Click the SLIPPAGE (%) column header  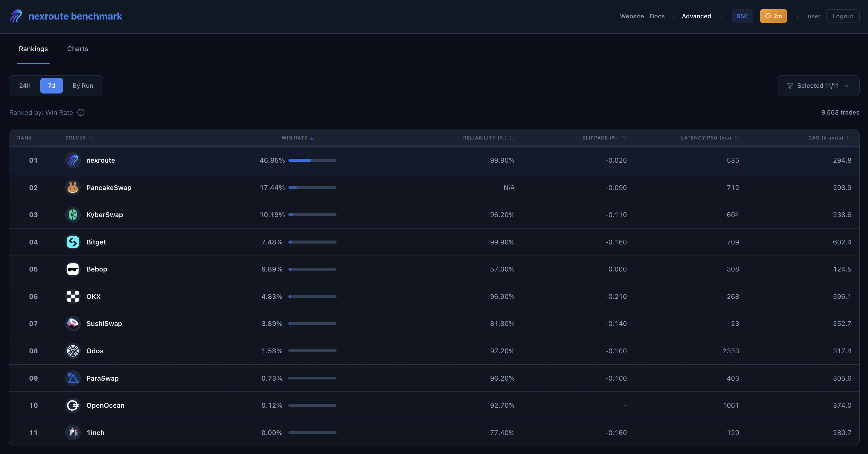coord(600,138)
